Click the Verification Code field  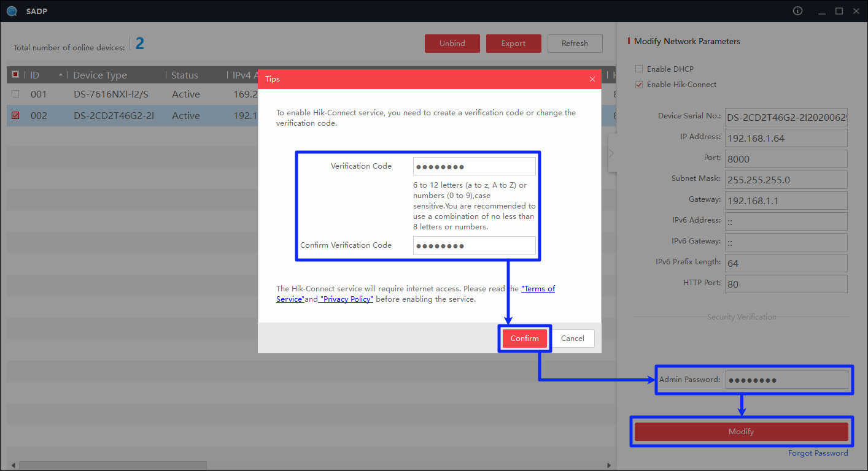pyautogui.click(x=475, y=167)
